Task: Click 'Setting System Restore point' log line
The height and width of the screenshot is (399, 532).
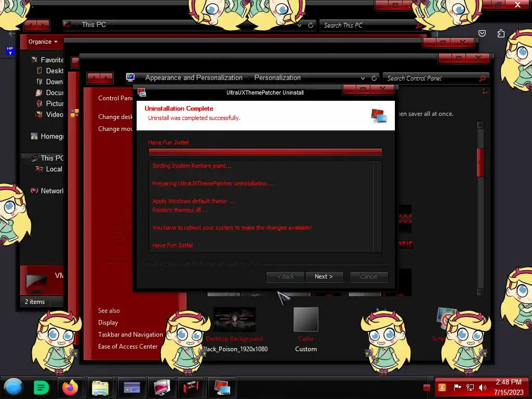Action: pos(192,166)
